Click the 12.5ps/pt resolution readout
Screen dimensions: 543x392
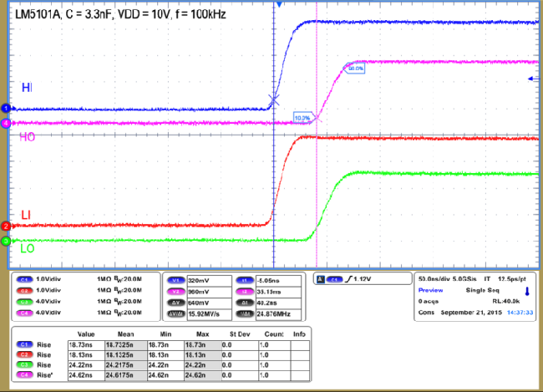[x=512, y=278]
